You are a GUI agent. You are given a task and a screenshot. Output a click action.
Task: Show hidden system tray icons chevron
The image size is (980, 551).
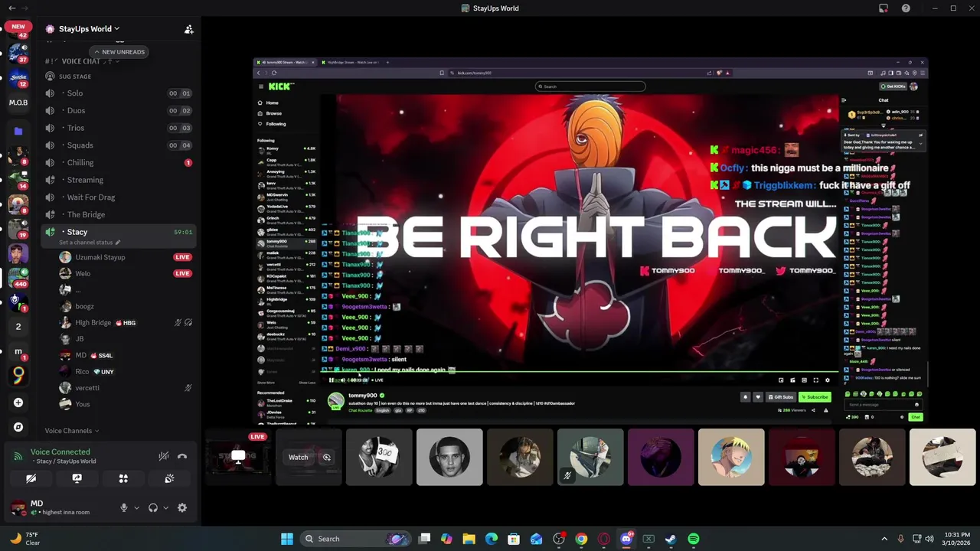click(x=884, y=539)
